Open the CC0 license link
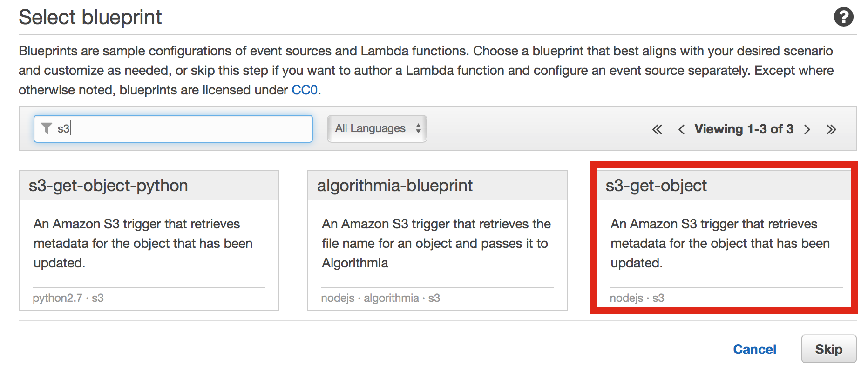Image resolution: width=868 pixels, height=373 pixels. tap(305, 90)
